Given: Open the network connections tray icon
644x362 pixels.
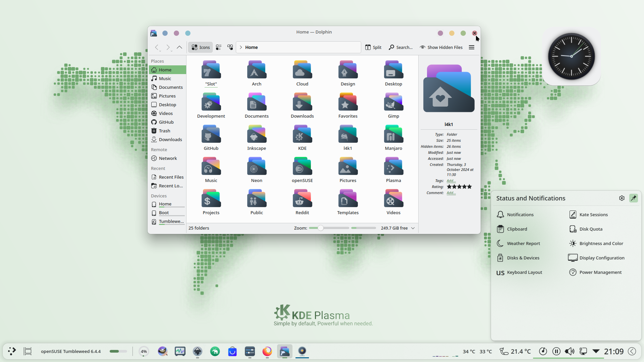Looking at the screenshot, I should [x=583, y=351].
